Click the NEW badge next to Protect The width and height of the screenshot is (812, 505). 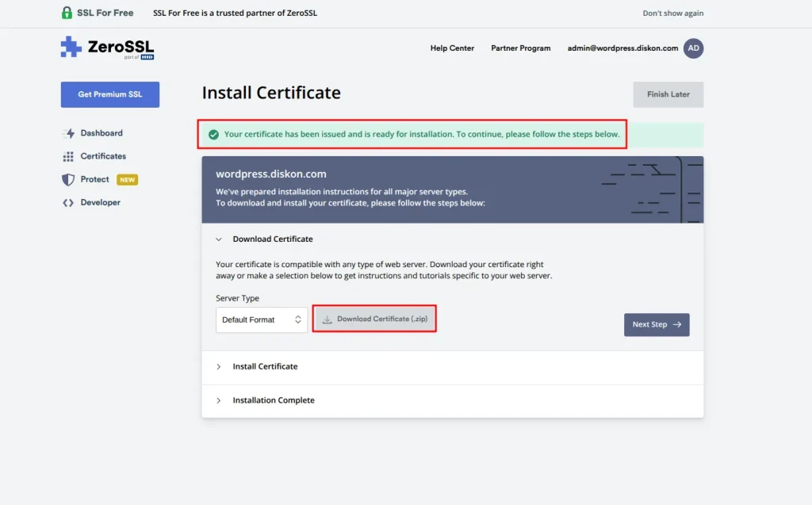pyautogui.click(x=128, y=179)
